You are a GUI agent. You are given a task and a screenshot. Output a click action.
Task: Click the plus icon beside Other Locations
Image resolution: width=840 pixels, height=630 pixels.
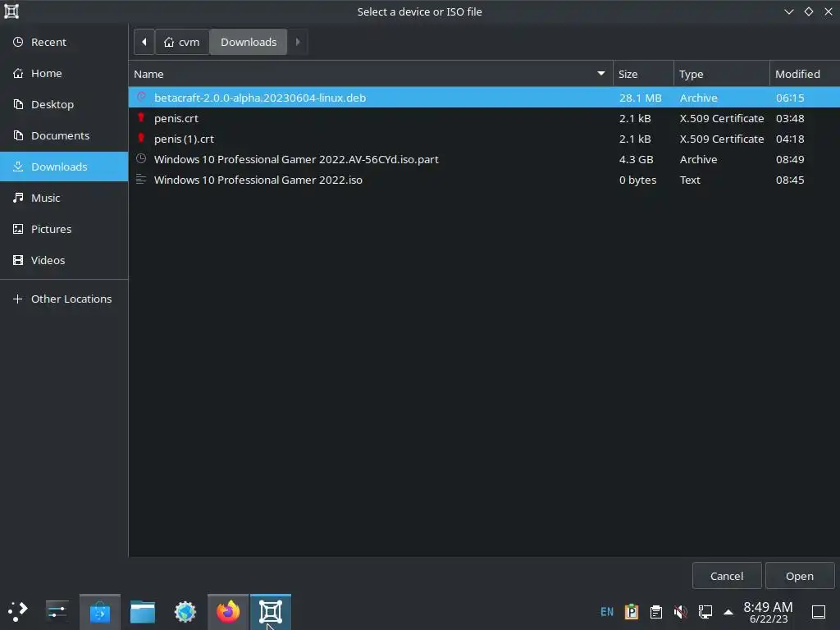click(18, 299)
